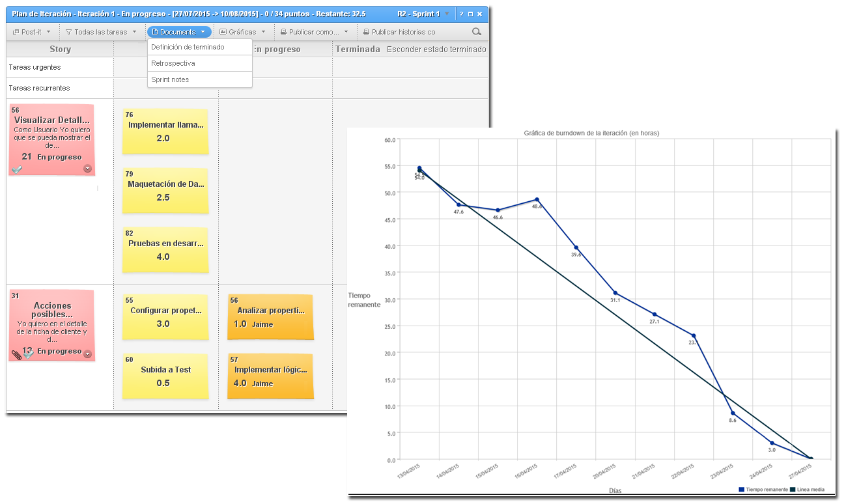Open the search magnifier icon

[475, 31]
